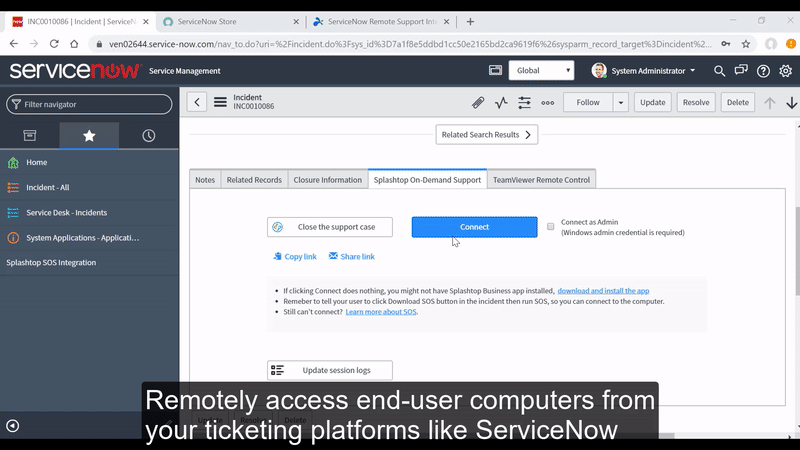This screenshot has height=450, width=800.
Task: Click the Delete button in header
Action: point(738,103)
